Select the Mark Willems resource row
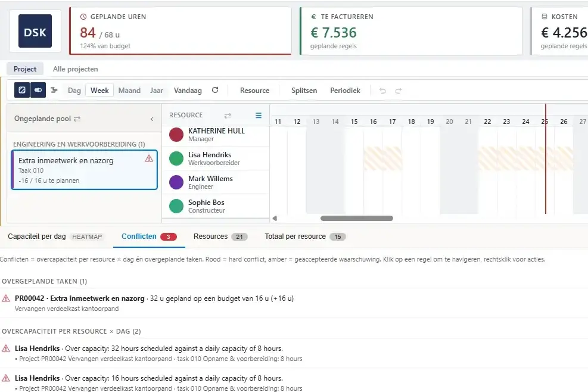588x392 pixels. (216, 182)
